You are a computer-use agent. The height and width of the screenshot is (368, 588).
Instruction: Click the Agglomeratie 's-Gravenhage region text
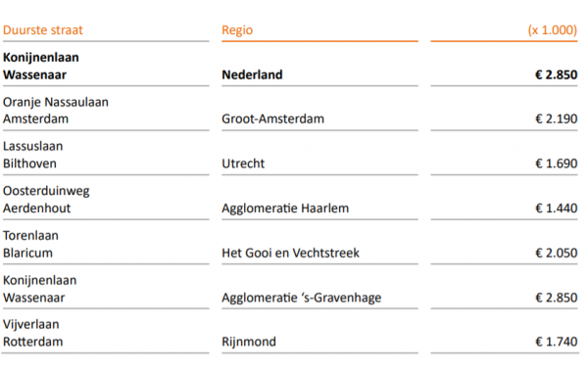tap(301, 298)
